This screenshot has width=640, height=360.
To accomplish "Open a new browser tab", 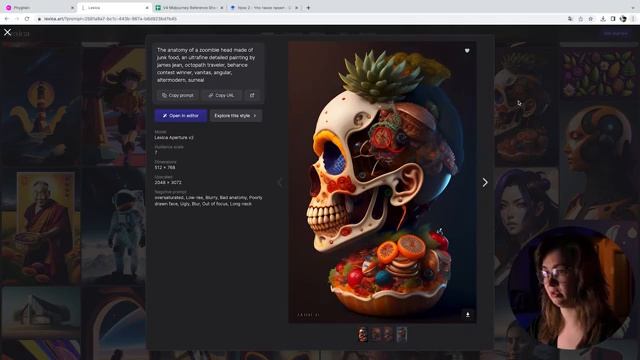I will (308, 8).
